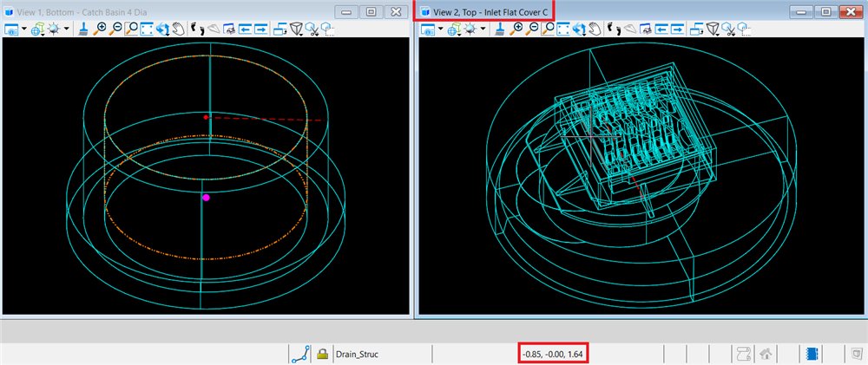Zoom in using View 1 toolbar
The image size is (868, 365).
[101, 29]
